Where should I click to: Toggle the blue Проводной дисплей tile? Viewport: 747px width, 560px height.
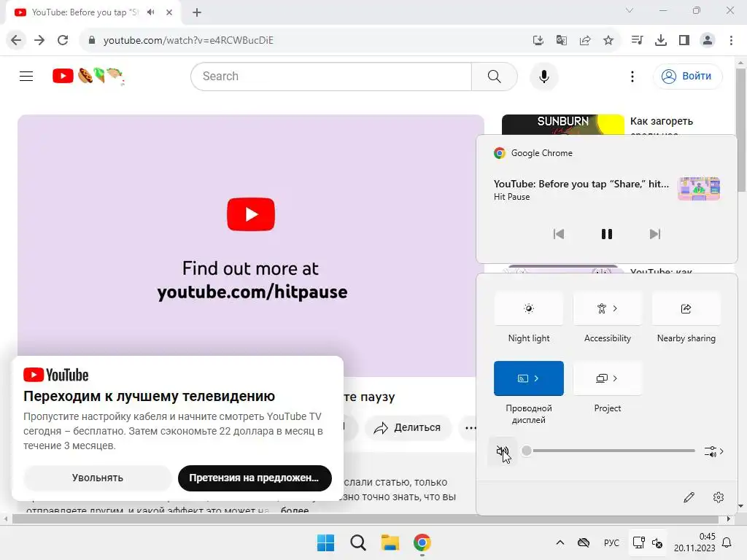click(x=529, y=378)
